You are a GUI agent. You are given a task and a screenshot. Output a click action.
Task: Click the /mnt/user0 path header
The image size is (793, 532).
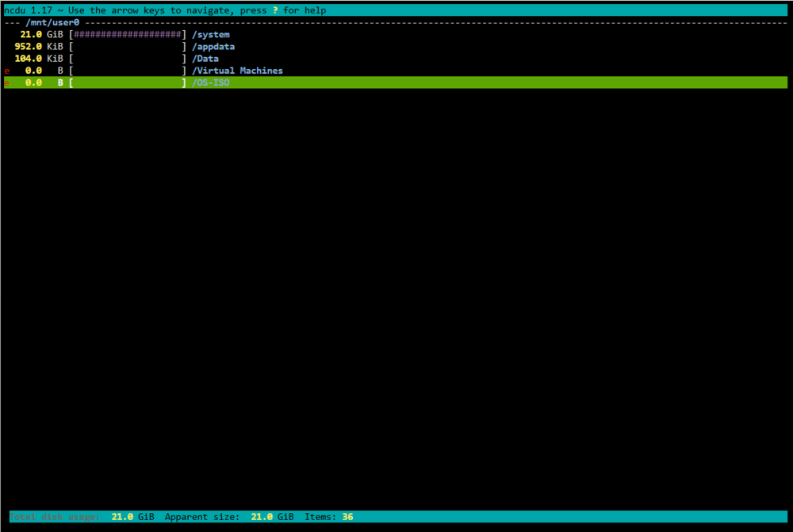pos(52,22)
